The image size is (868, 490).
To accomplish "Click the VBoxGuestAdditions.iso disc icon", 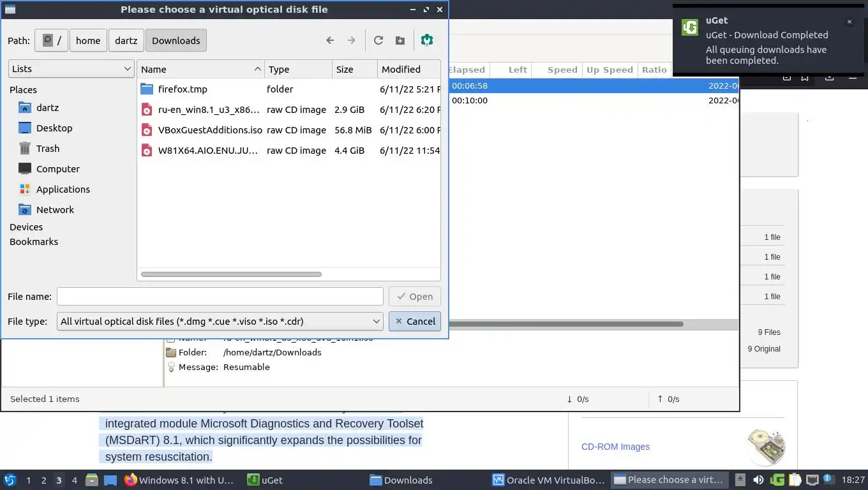I will tap(147, 130).
